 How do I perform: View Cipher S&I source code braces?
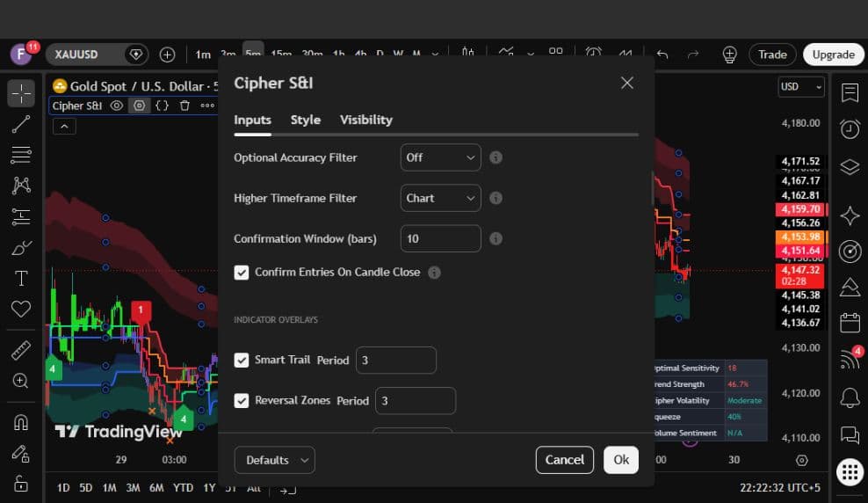[162, 106]
